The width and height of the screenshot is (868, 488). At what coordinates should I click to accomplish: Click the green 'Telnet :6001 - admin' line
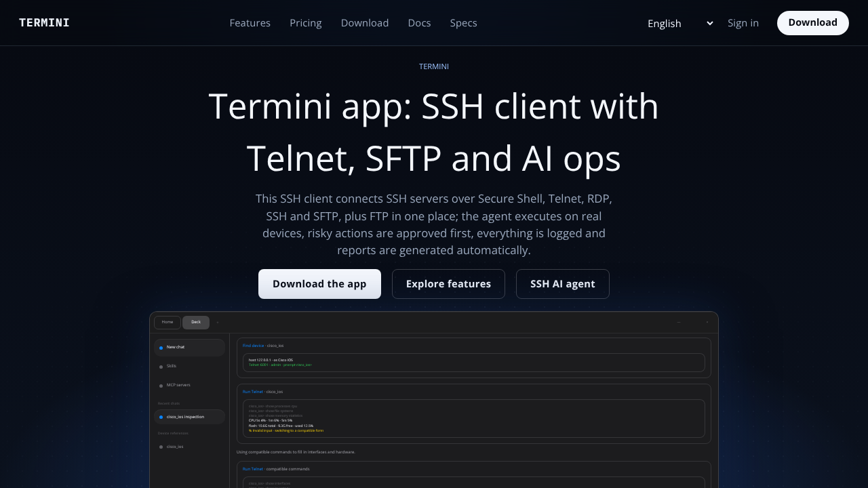click(x=280, y=365)
